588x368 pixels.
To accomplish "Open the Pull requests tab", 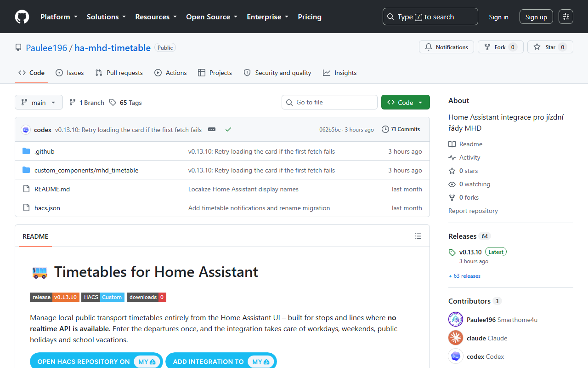I will 119,73.
